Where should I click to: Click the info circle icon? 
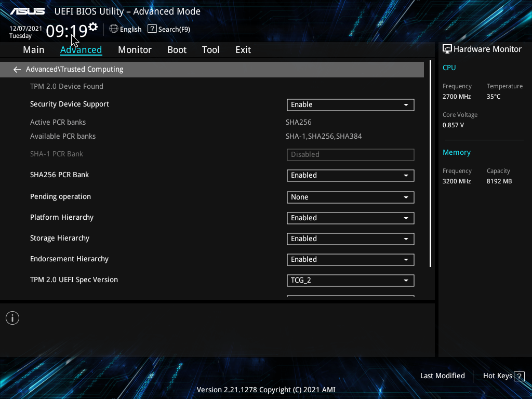(x=12, y=318)
